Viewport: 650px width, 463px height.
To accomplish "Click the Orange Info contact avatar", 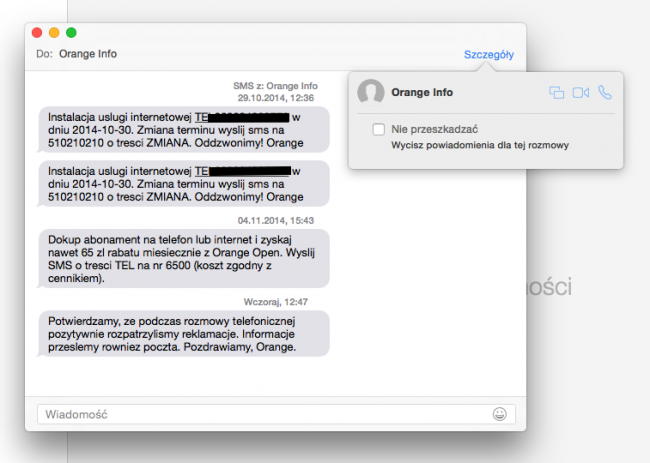I will pyautogui.click(x=371, y=92).
